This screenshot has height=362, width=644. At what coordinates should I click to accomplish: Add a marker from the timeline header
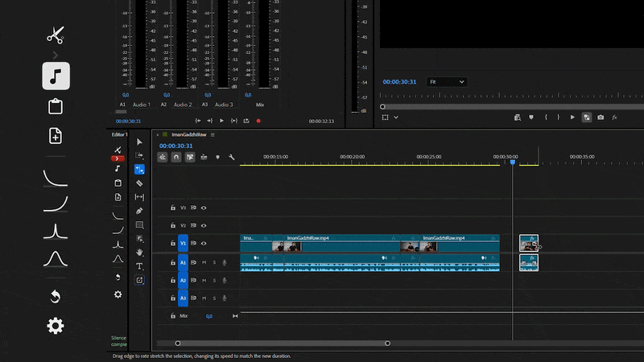click(x=217, y=157)
